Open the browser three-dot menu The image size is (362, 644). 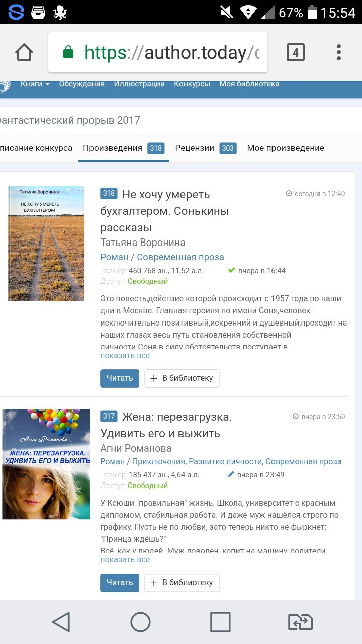pos(339,52)
